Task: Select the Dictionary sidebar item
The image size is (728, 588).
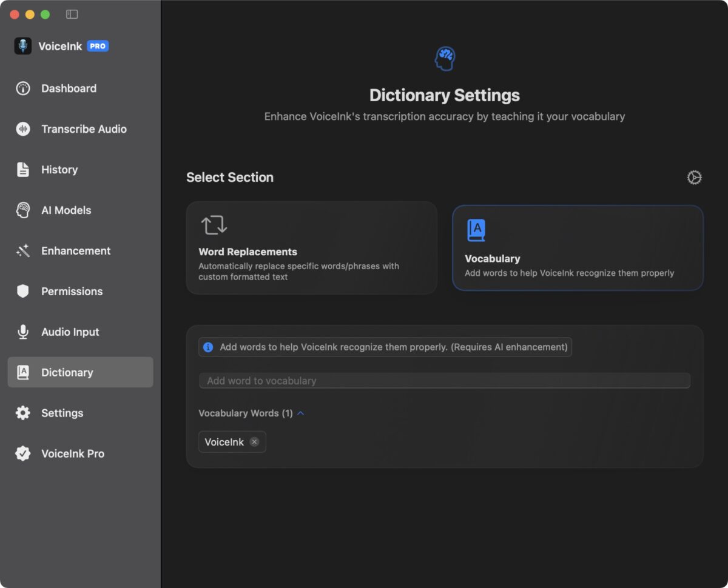Action: (x=80, y=373)
